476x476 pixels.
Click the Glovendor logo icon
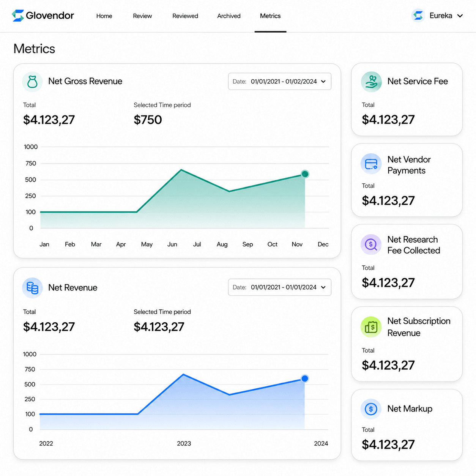coord(18,16)
